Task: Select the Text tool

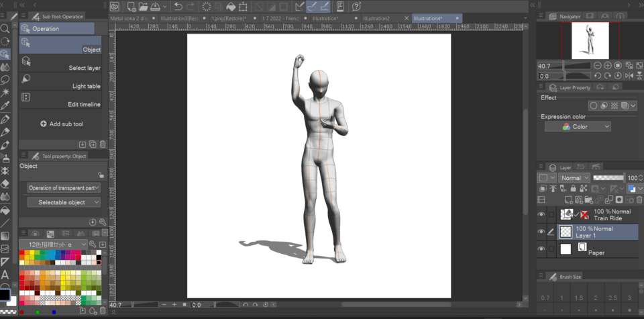Action: 5,275
